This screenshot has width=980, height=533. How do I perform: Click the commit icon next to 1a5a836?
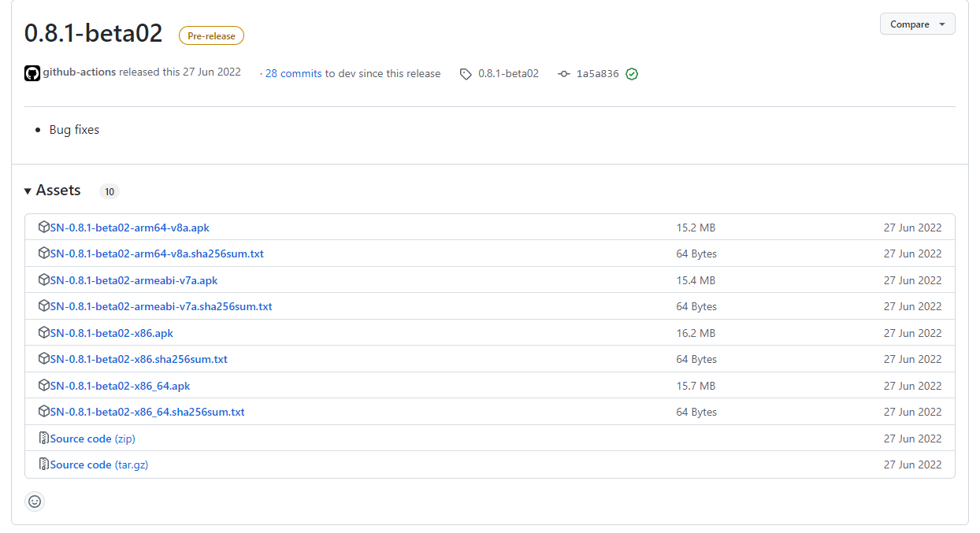point(563,74)
